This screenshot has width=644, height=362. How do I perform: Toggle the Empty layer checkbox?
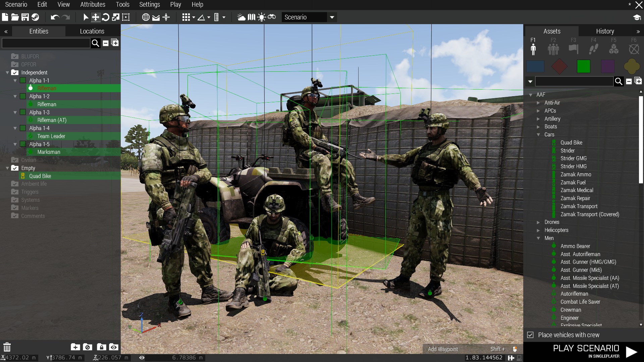(15, 168)
